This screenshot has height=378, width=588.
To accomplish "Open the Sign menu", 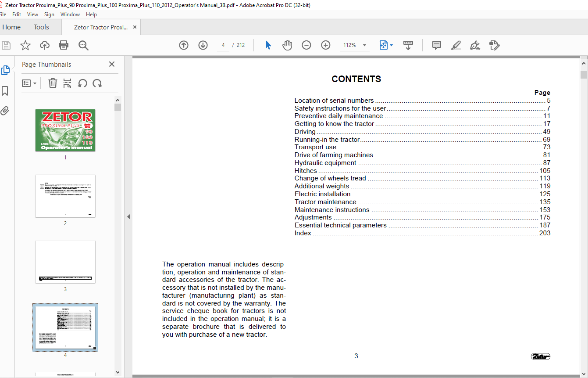I will (x=49, y=14).
